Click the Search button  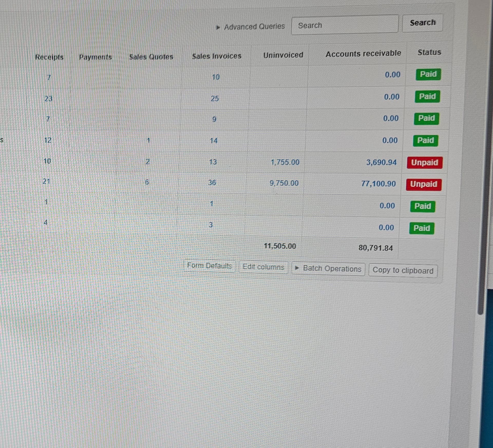(422, 23)
